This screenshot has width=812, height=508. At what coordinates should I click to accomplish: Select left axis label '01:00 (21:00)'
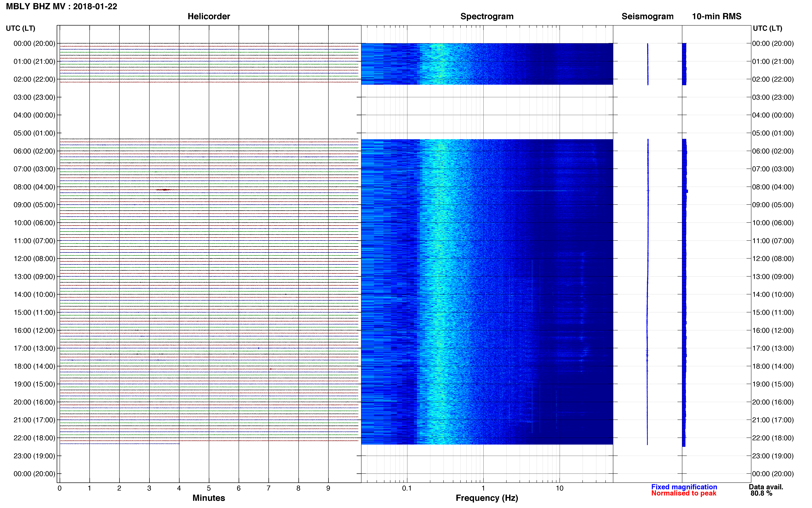point(34,62)
